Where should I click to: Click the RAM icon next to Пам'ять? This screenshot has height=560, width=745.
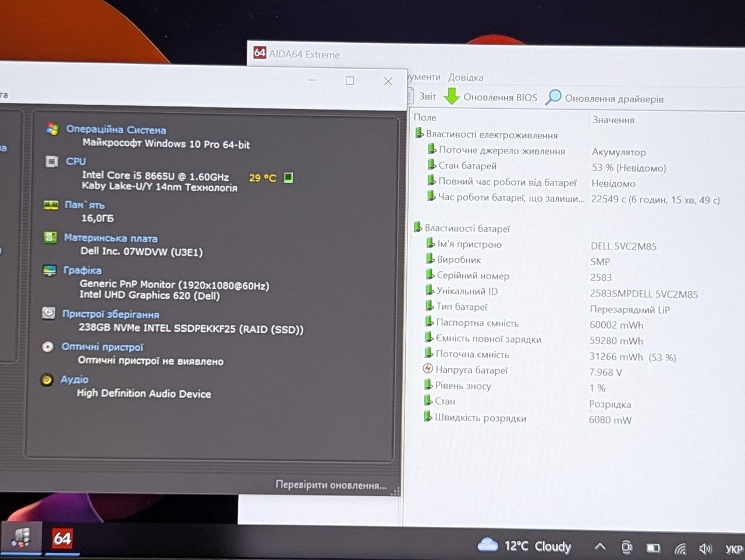pyautogui.click(x=51, y=205)
